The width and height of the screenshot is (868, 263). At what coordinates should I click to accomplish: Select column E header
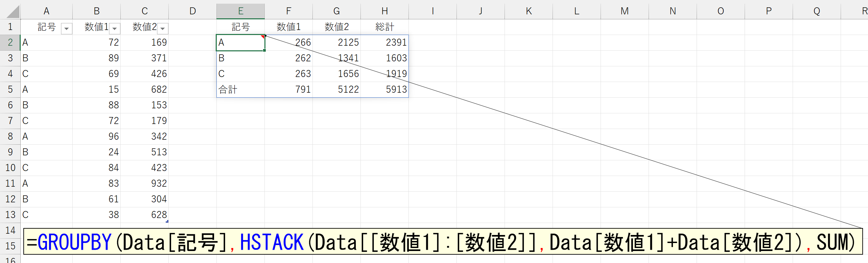coord(240,11)
